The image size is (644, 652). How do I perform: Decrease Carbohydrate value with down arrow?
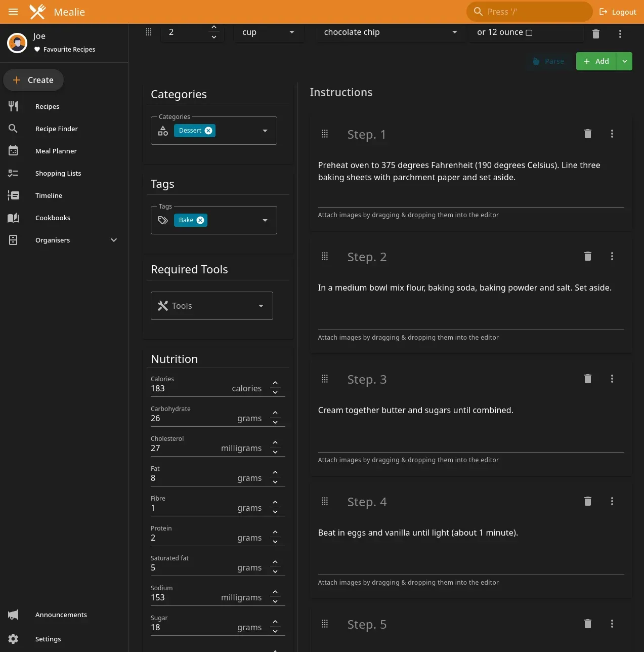(275, 422)
